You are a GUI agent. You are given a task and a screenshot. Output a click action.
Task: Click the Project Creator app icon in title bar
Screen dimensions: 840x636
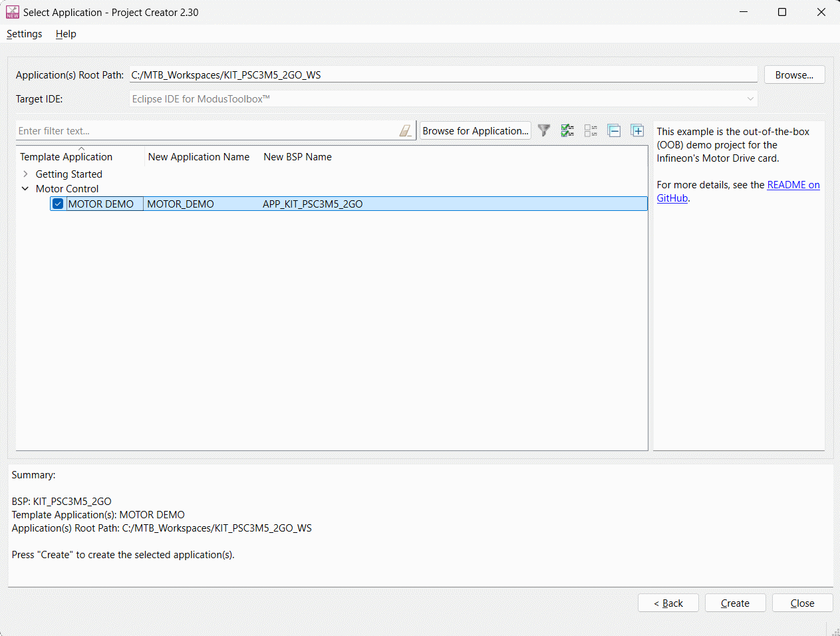click(13, 12)
